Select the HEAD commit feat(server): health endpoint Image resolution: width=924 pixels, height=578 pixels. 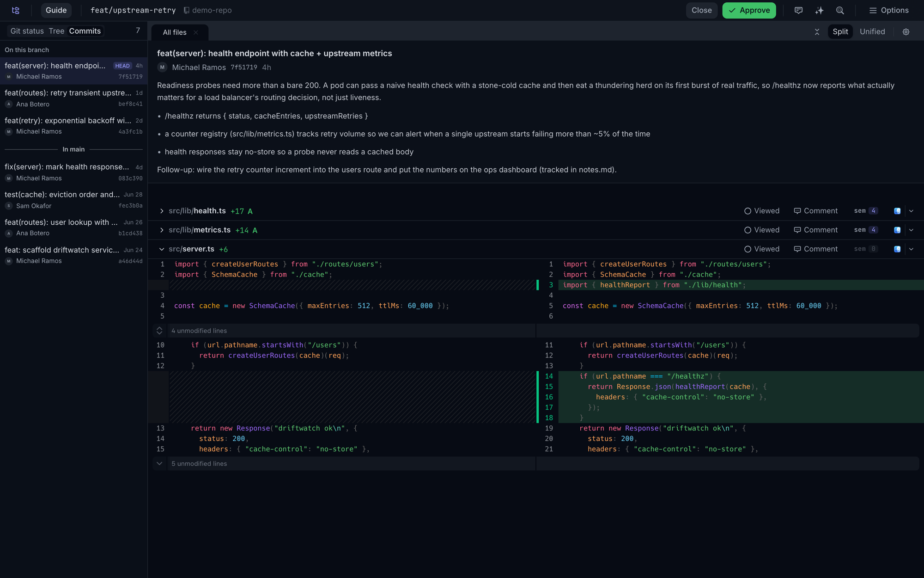[73, 71]
